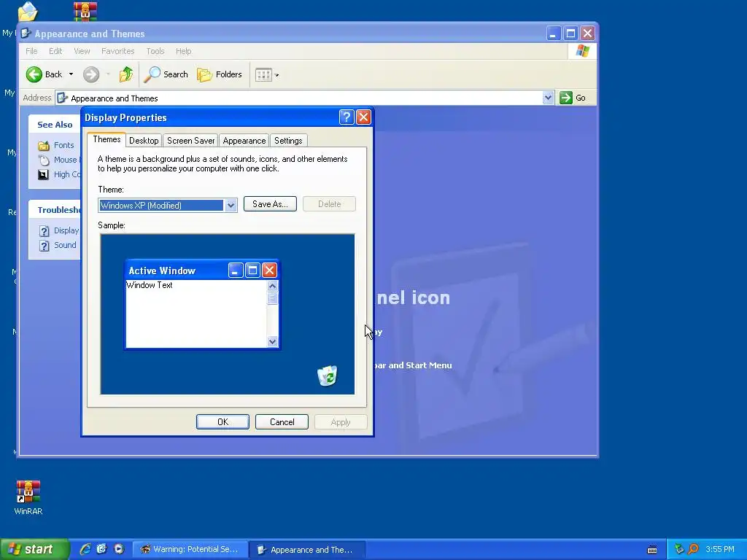Click the help question mark in Display Properties
This screenshot has width=747, height=560.
pos(347,117)
